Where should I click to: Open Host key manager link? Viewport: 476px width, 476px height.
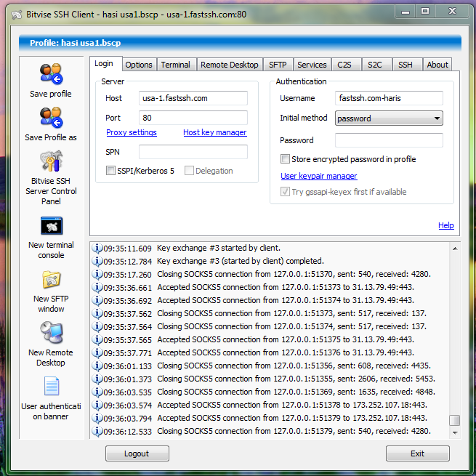pos(214,133)
